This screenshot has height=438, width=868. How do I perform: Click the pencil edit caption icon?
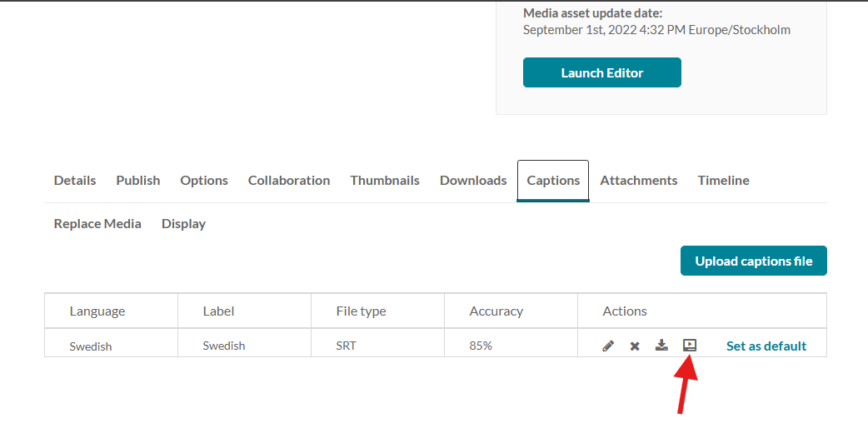[x=608, y=346]
